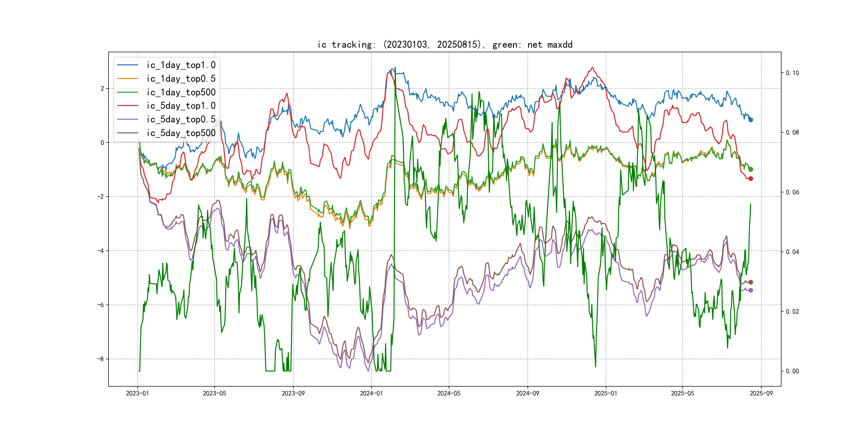Click the purple endpoint dot of ic_5day_top0.5
Image resolution: width=868 pixels, height=434 pixels.
coord(750,290)
